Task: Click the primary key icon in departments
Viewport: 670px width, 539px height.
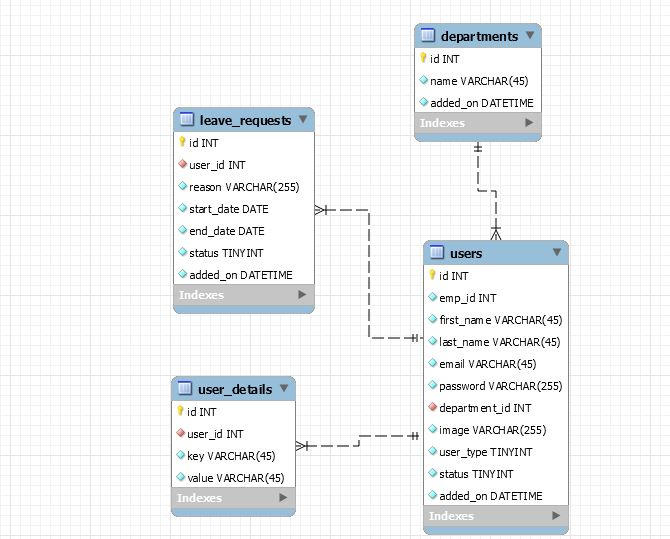Action: coord(424,59)
